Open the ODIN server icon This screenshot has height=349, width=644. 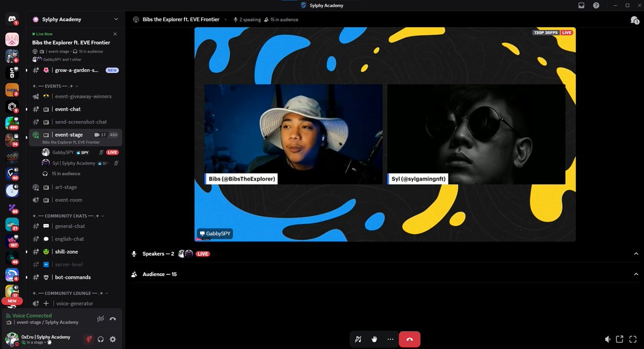coord(12,157)
